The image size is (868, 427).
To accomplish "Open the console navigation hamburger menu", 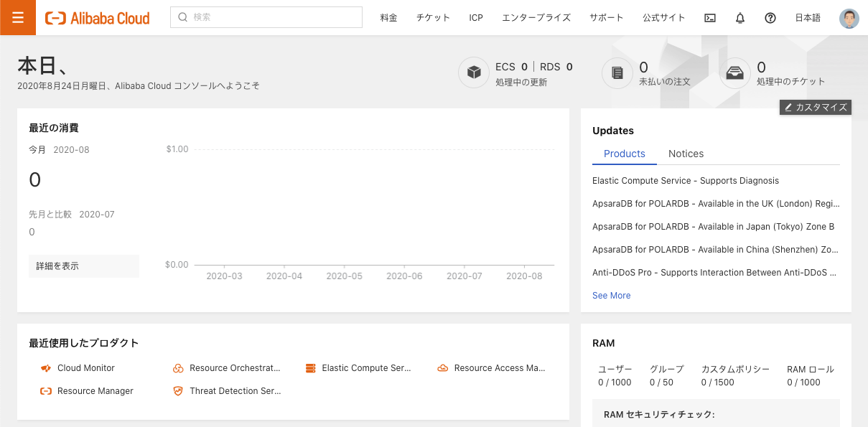I will tap(17, 17).
